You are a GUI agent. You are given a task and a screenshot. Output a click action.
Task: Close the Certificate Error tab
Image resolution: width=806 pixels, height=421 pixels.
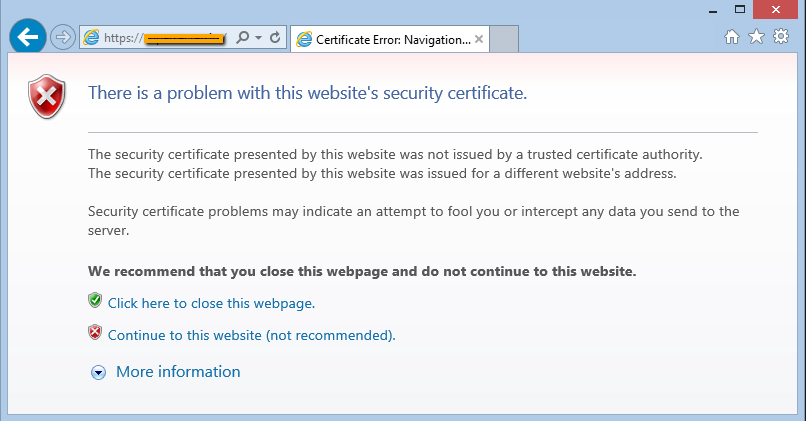coord(479,40)
